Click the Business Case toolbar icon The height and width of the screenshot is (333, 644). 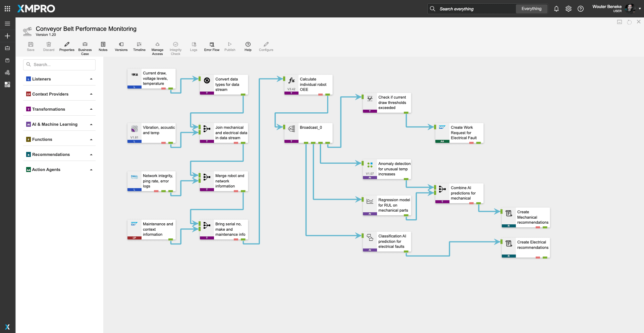tap(85, 45)
